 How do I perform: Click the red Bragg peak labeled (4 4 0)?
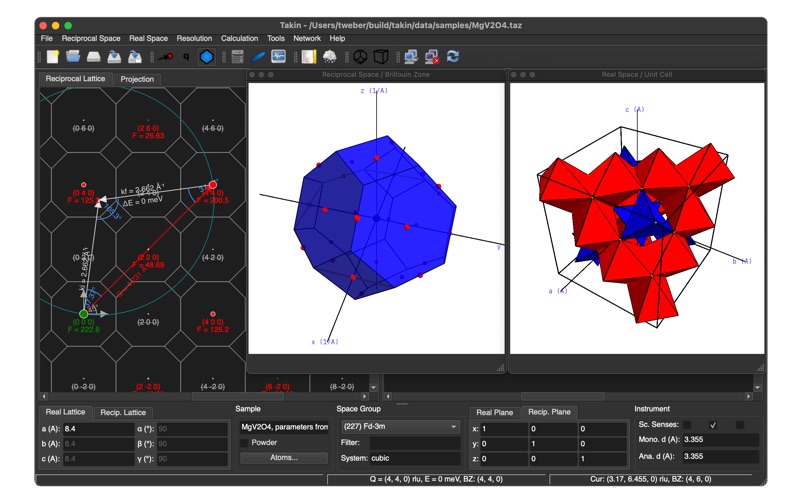pyautogui.click(x=213, y=185)
